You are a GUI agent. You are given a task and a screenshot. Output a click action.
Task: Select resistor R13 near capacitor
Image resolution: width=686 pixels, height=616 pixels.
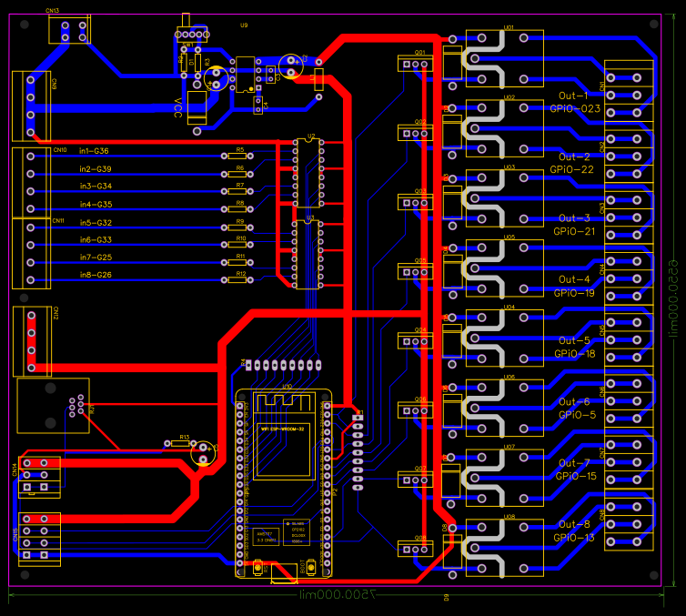pos(180,444)
